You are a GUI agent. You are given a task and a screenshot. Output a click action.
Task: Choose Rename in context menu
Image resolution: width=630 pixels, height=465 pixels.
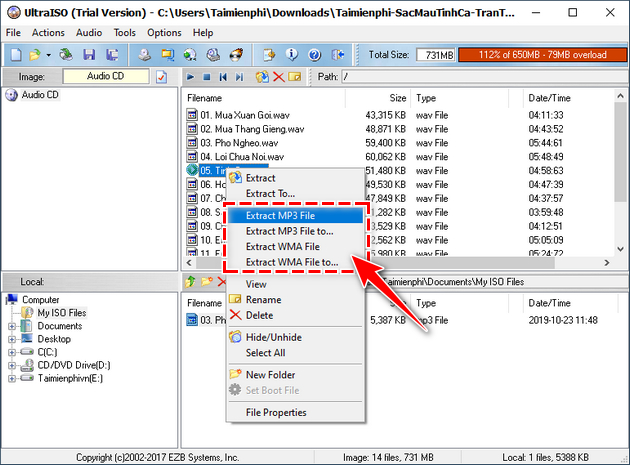point(296,300)
